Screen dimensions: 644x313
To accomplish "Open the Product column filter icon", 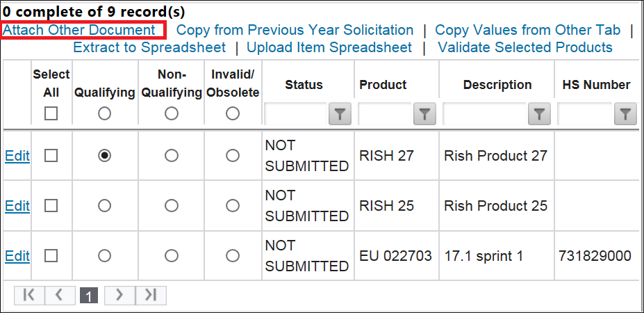I will [424, 114].
